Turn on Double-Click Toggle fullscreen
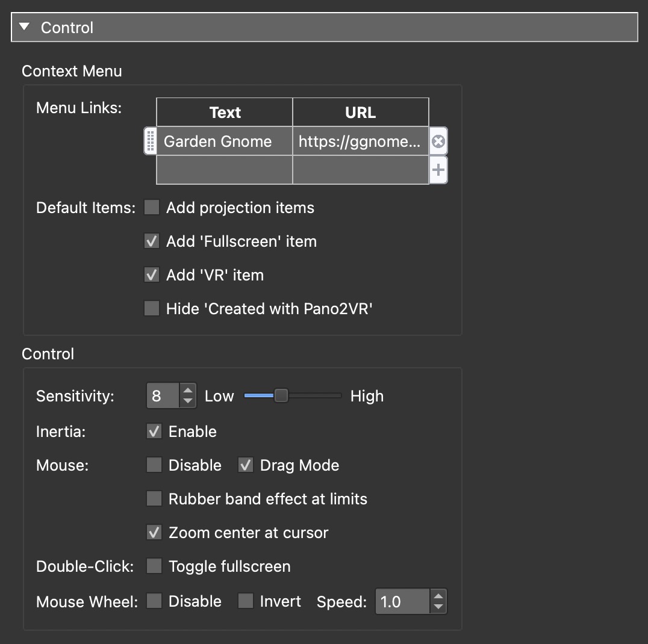The width and height of the screenshot is (648, 644). coord(154,566)
